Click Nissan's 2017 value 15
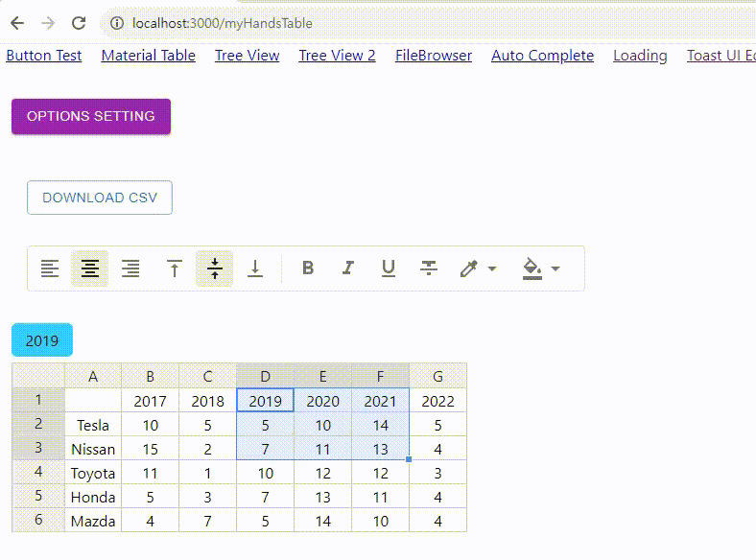756x560 pixels. 151,449
